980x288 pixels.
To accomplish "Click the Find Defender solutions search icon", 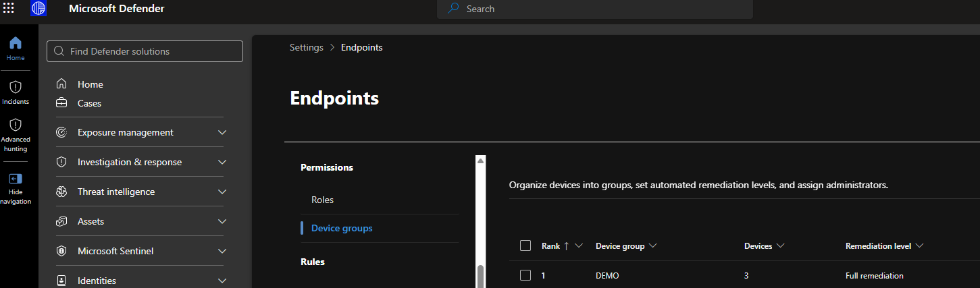I will [x=59, y=51].
